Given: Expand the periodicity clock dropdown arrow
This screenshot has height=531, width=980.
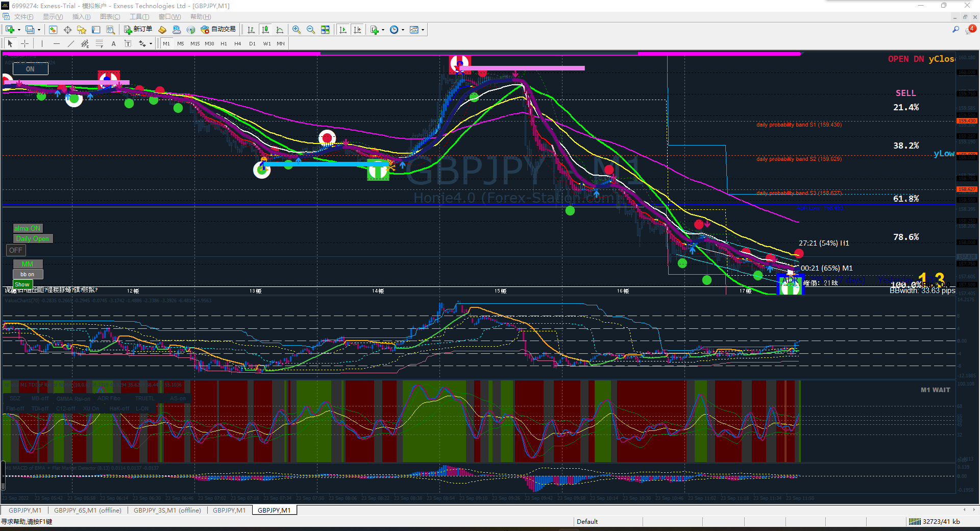Looking at the screenshot, I should [x=403, y=30].
